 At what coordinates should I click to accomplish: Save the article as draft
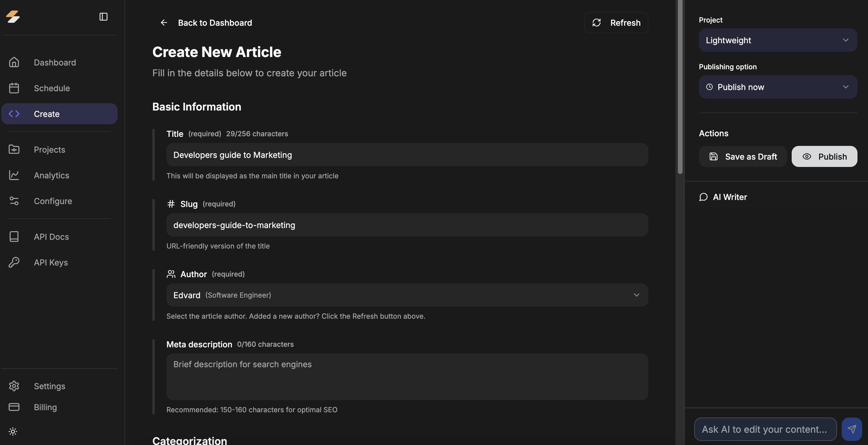743,157
